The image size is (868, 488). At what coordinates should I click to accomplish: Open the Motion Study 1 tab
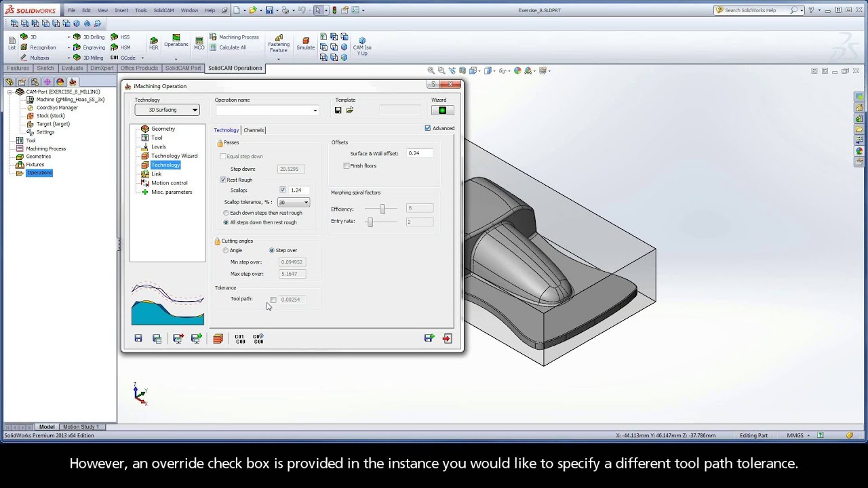pyautogui.click(x=81, y=427)
